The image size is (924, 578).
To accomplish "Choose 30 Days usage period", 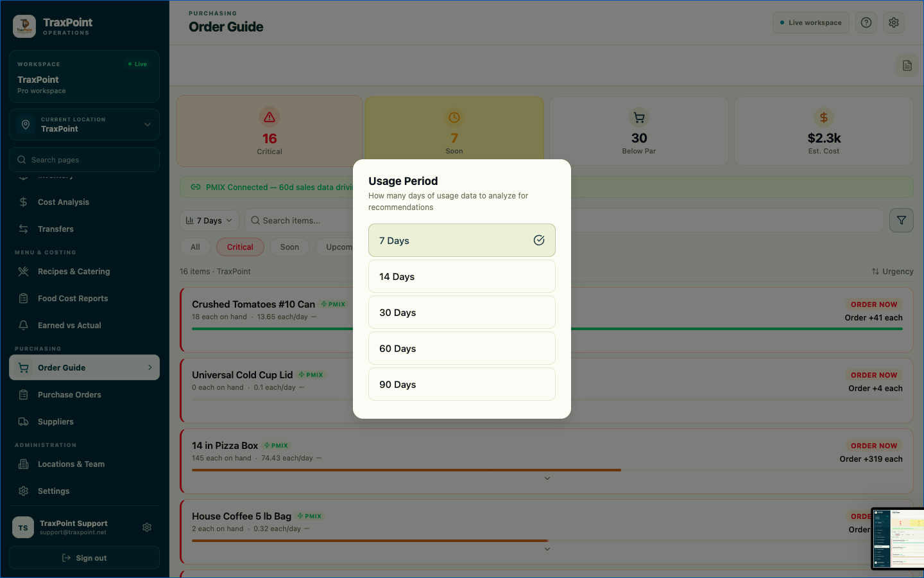I will [x=462, y=312].
